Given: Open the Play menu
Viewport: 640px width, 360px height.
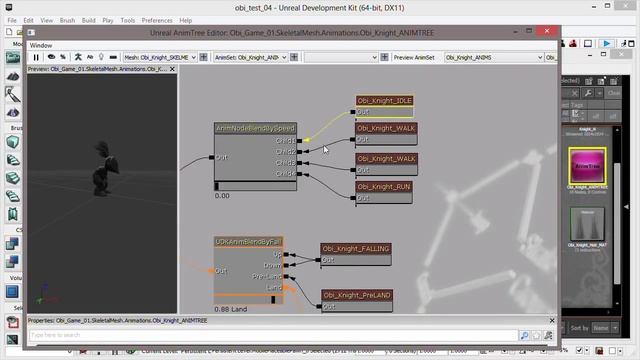Looking at the screenshot, I should click(x=108, y=20).
